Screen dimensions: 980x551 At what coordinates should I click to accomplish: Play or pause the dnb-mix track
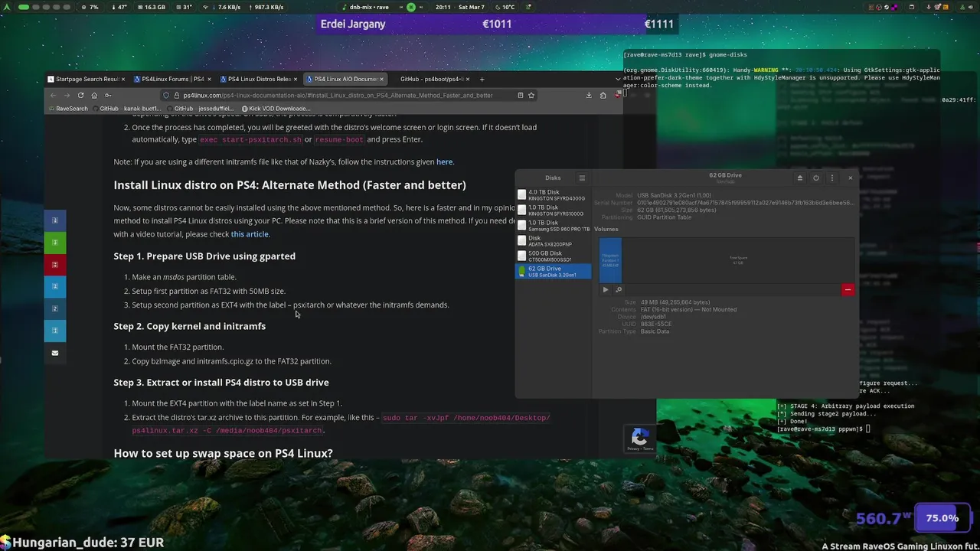pyautogui.click(x=411, y=7)
